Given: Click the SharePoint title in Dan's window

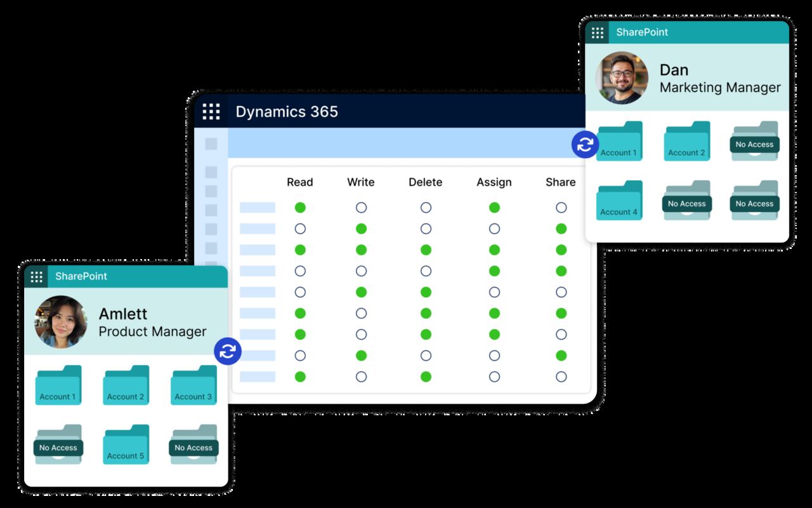Looking at the screenshot, I should coord(642,32).
